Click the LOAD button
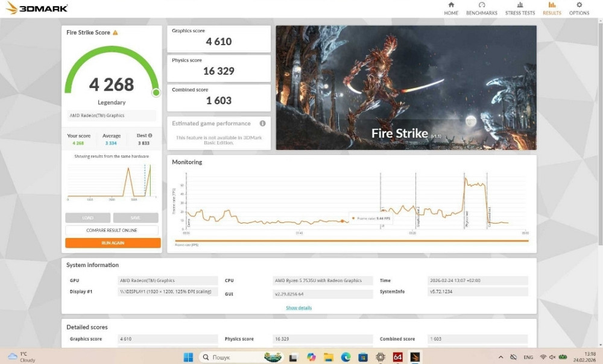603x364 pixels. click(x=87, y=218)
